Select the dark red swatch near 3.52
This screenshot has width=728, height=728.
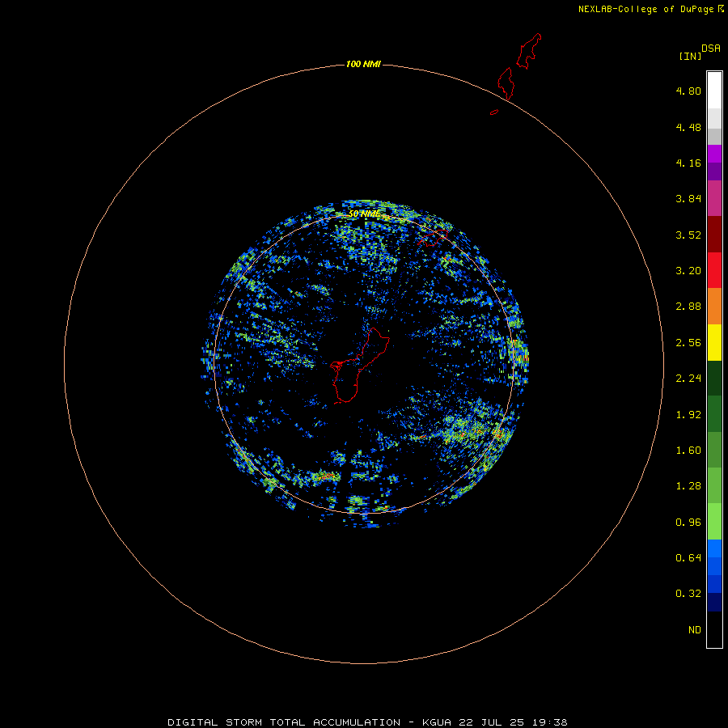[x=714, y=235]
